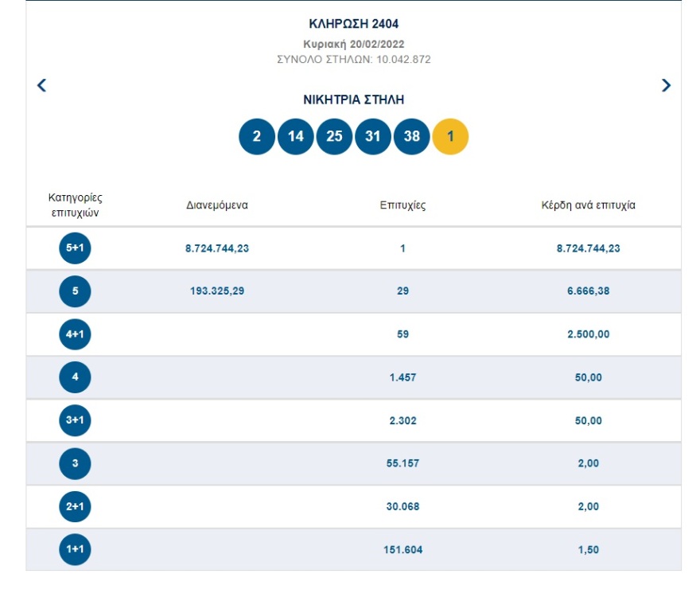Select the 2+1 category badge
700x605 pixels.
(x=76, y=506)
